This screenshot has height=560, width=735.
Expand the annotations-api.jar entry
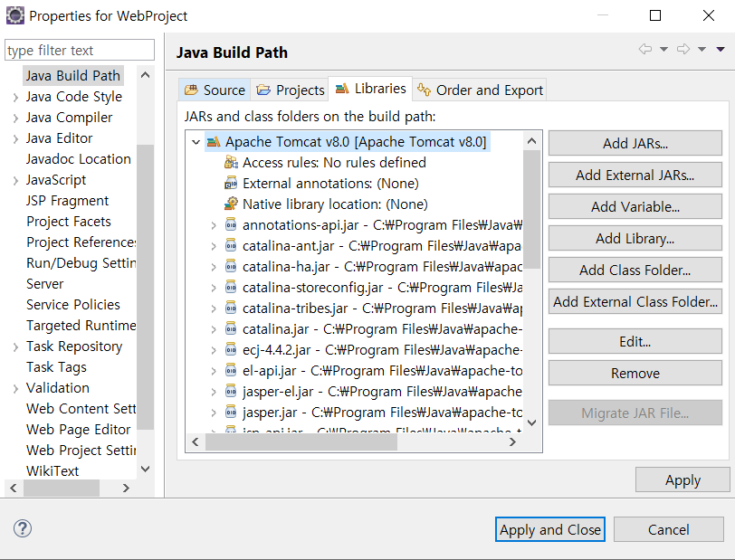point(214,225)
